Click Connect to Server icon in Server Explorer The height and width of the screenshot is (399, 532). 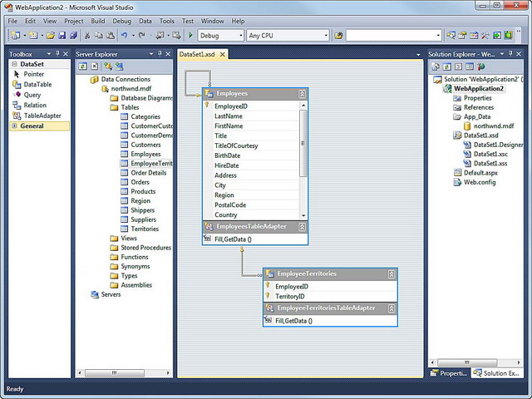(120, 66)
